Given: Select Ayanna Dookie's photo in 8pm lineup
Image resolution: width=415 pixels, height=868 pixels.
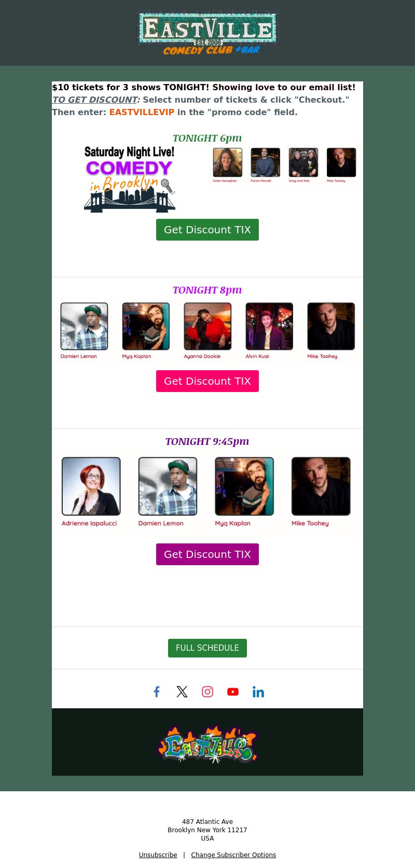Looking at the screenshot, I should pos(208,327).
